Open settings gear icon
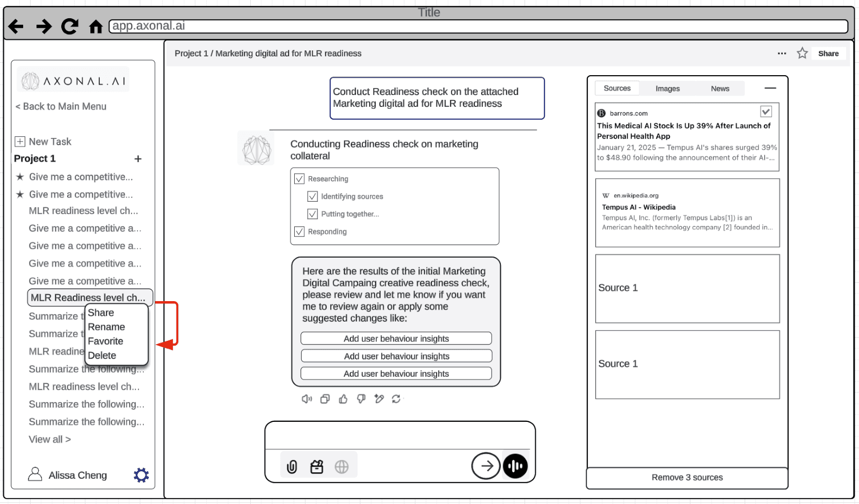859x504 pixels. 141,475
